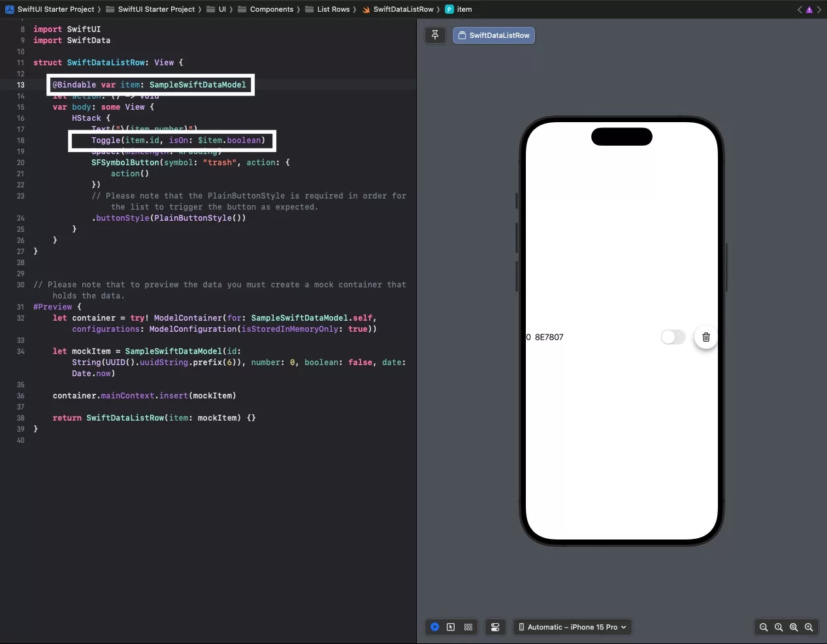
Task: Zoom preview to fit the canvas
Action: (x=794, y=627)
